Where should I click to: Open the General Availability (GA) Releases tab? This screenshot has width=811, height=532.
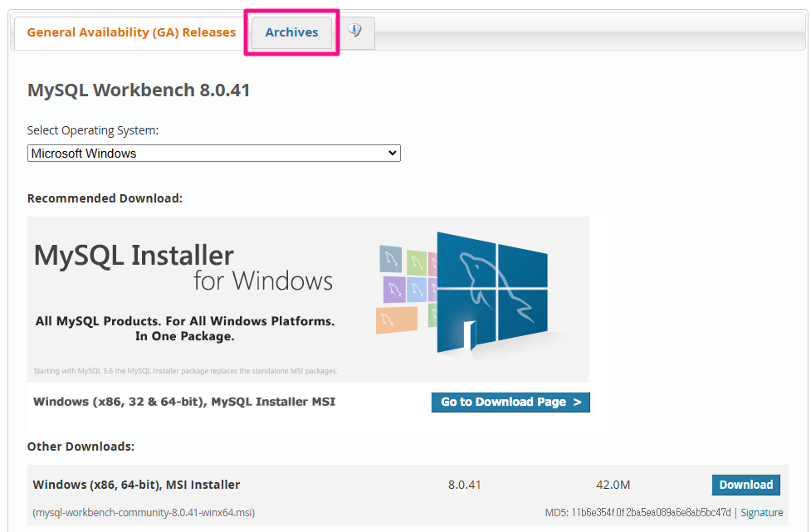click(131, 32)
